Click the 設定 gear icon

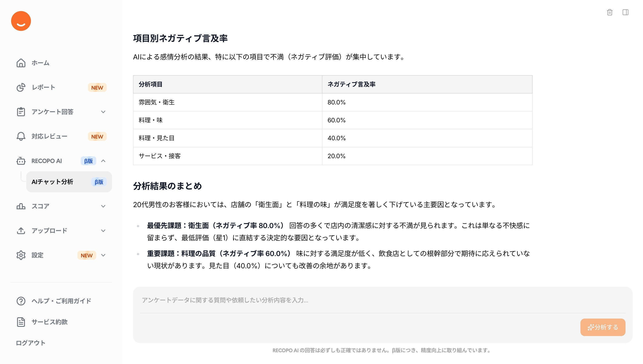click(x=21, y=255)
